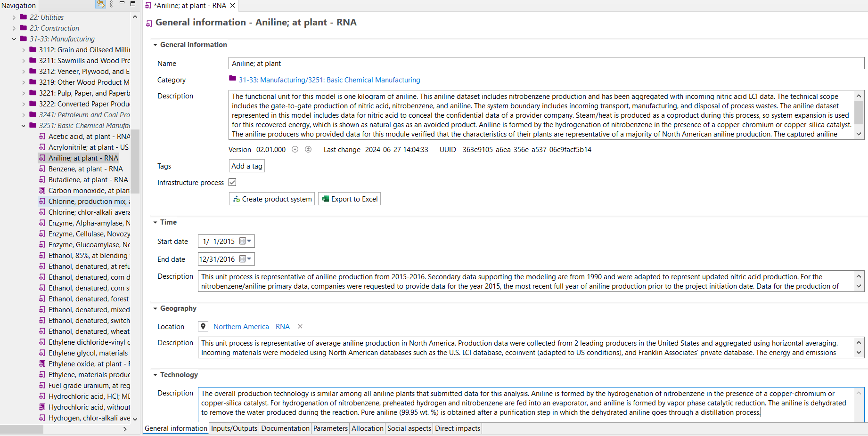The height and width of the screenshot is (436, 868).
Task: Click the location map pin icon
Action: pos(203,326)
